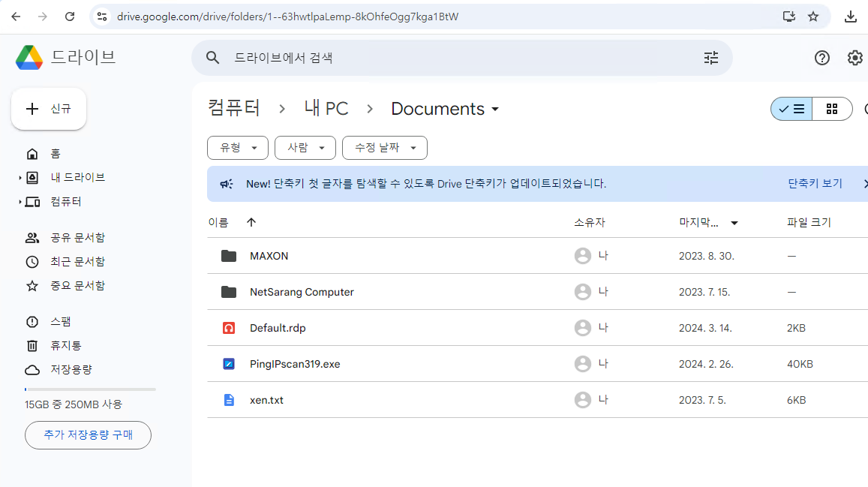Open the 수정 날짜 filter dropdown
Screen dimensions: 868x487
[384, 148]
